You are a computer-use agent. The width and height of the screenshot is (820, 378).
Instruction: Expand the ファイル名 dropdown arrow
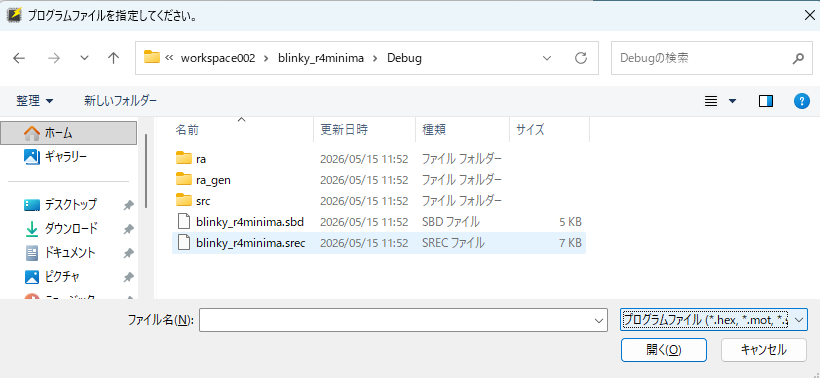point(599,320)
